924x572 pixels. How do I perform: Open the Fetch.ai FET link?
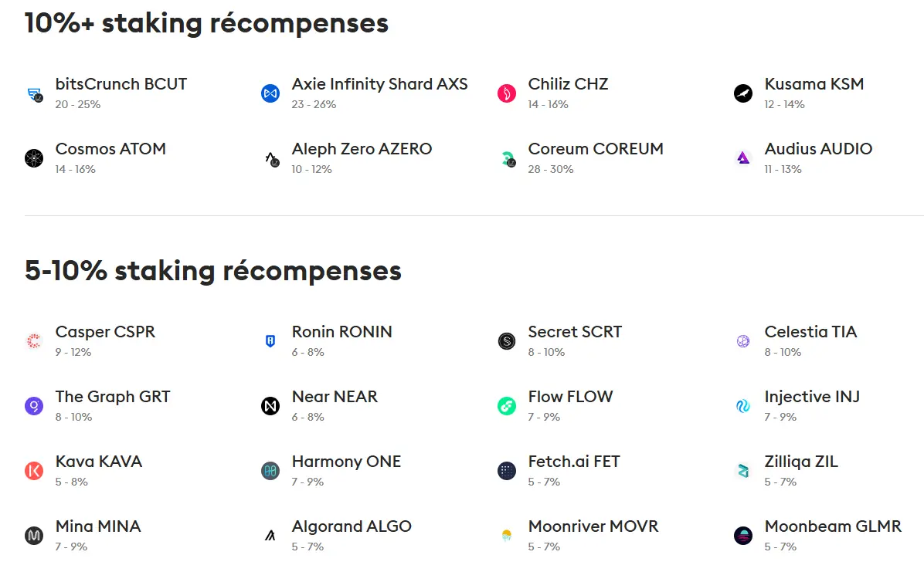[x=574, y=462]
